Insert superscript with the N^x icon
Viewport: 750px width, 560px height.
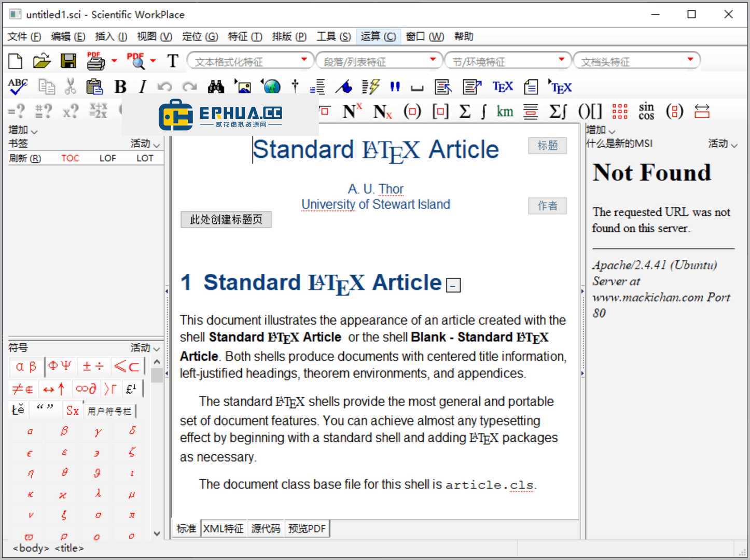pyautogui.click(x=352, y=111)
